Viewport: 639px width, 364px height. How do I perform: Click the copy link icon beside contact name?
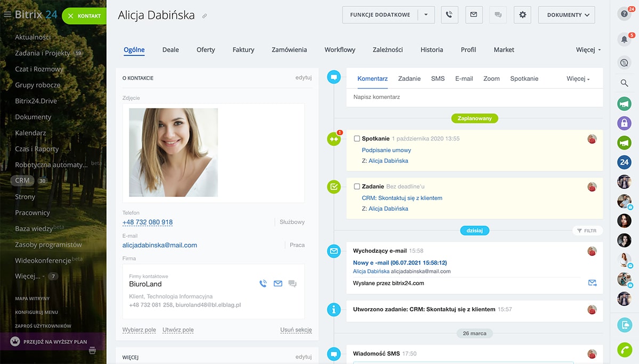click(205, 16)
